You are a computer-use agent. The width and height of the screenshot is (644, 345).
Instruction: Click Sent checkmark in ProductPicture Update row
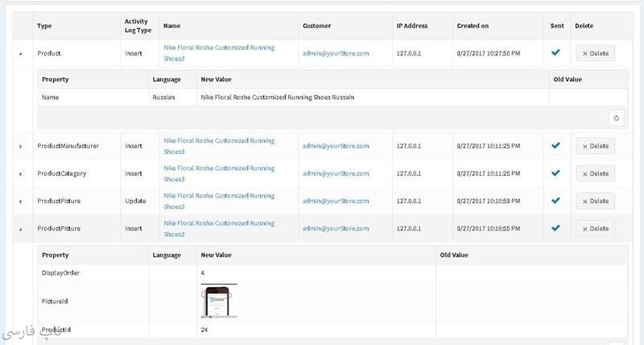(555, 201)
